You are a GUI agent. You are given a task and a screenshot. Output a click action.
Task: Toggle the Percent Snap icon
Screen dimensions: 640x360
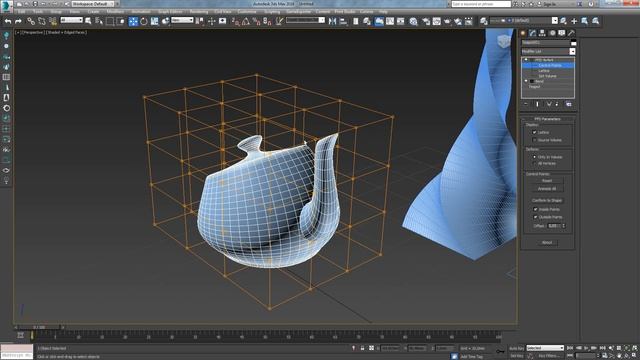tap(256, 21)
